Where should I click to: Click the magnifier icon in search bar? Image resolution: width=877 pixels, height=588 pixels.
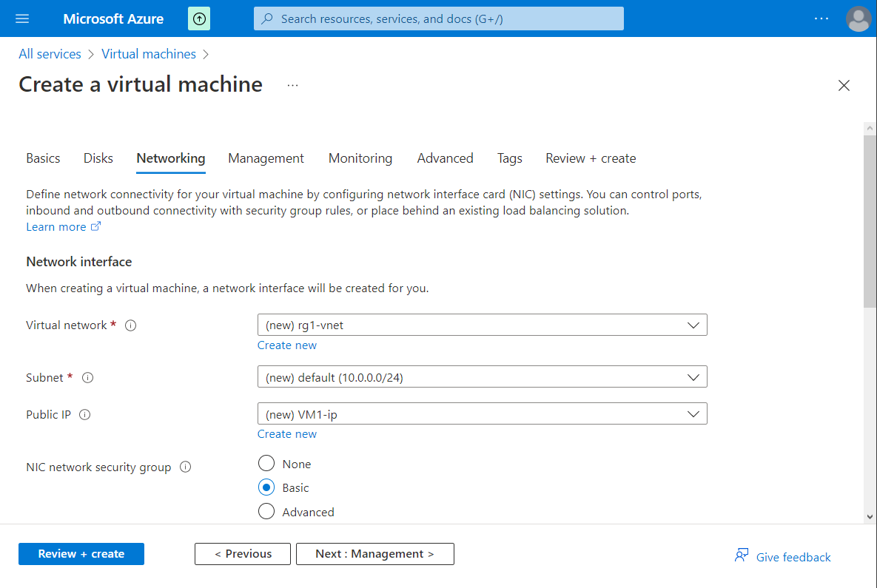click(267, 19)
